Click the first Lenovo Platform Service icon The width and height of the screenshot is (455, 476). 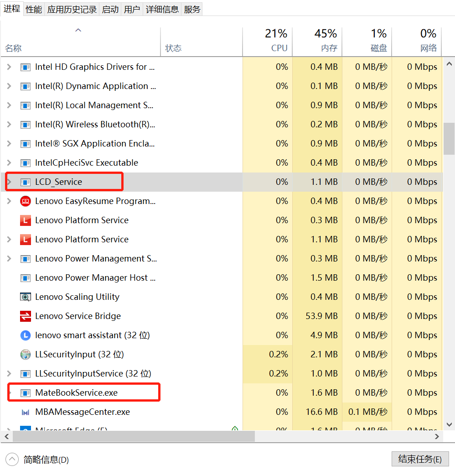(26, 220)
